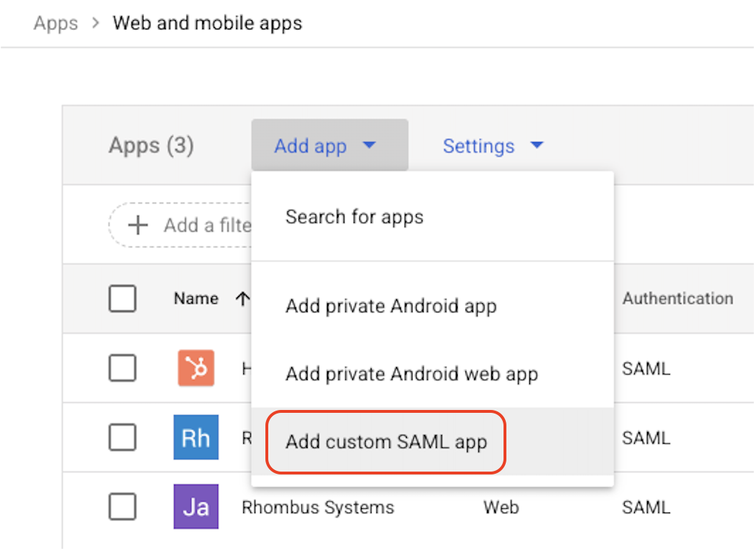This screenshot has height=549, width=756.
Task: Sort by the Name column header
Action: pos(196,299)
